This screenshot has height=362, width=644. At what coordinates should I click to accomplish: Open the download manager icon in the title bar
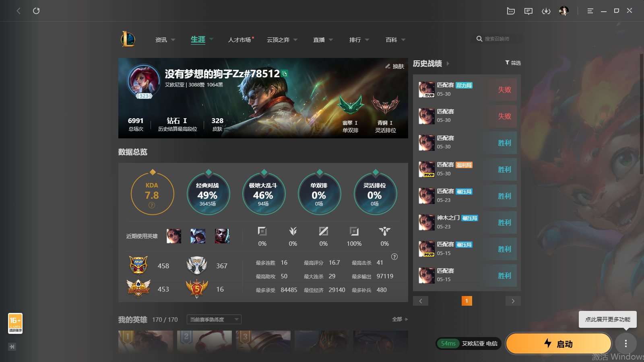[546, 11]
